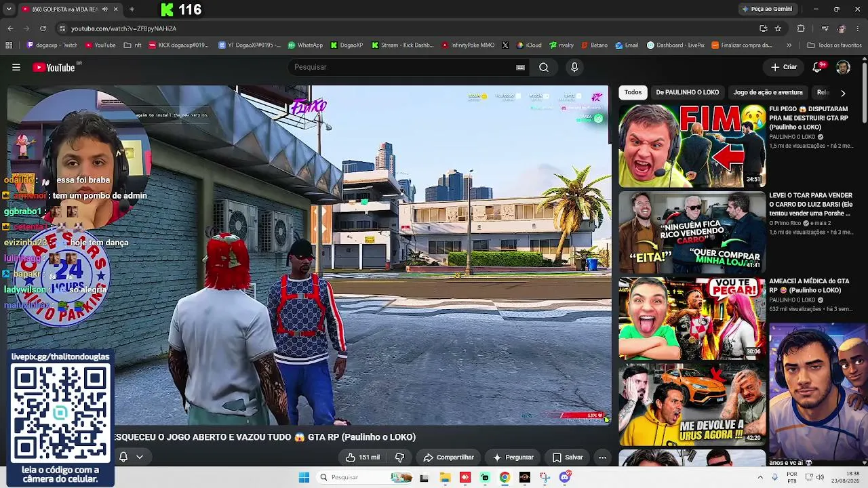This screenshot has height=488, width=868.
Task: Open the YouTube account avatar menu
Action: pyautogui.click(x=843, y=67)
